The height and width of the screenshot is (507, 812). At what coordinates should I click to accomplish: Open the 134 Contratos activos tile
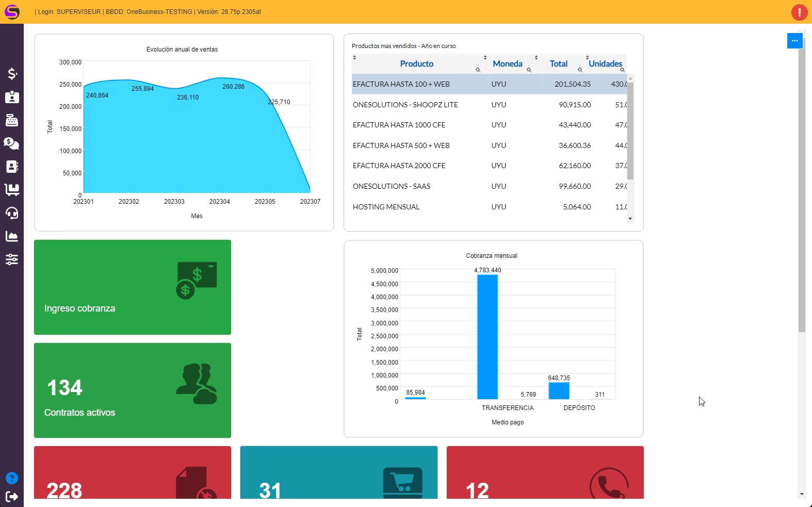(133, 390)
